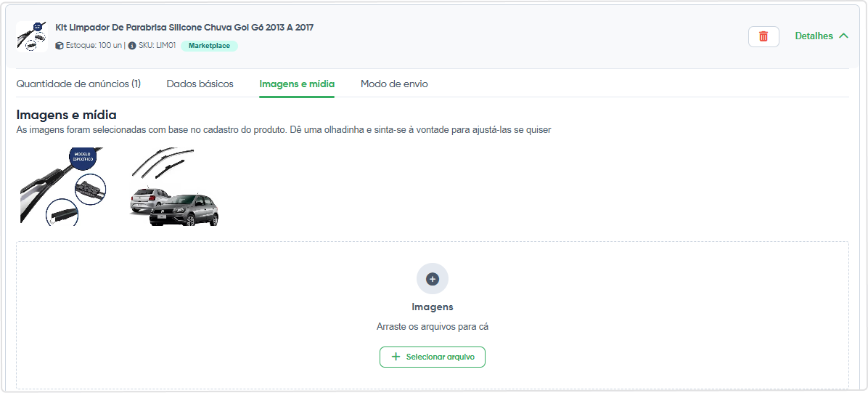The width and height of the screenshot is (868, 393).
Task: Select the wipers with Gol cars thumbnail
Action: [174, 186]
